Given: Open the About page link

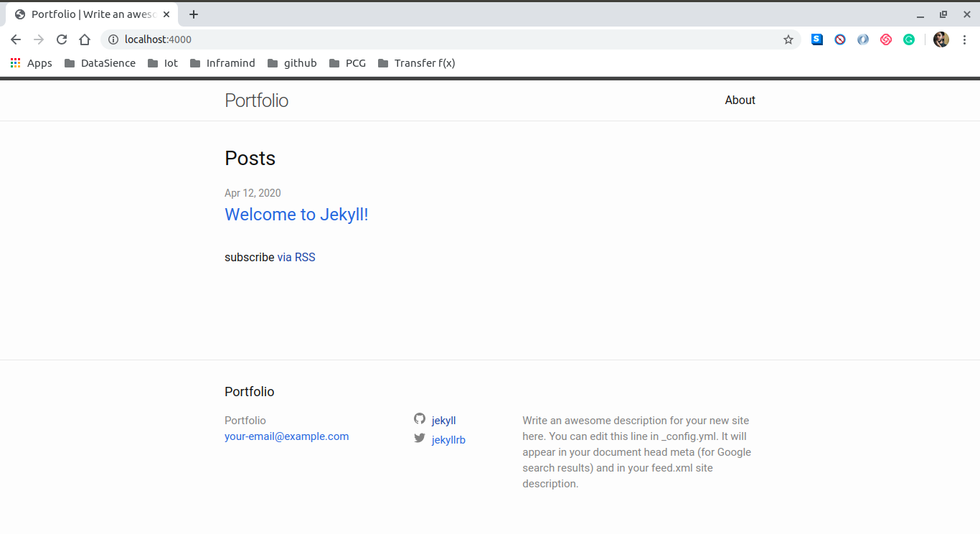Looking at the screenshot, I should (740, 100).
